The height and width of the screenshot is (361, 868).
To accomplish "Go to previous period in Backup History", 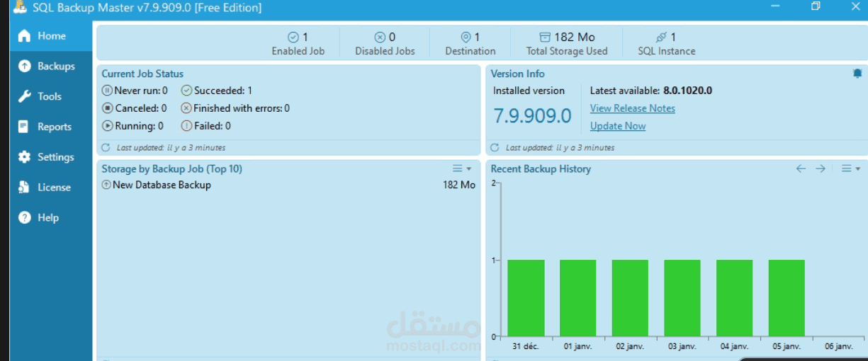I will [801, 168].
